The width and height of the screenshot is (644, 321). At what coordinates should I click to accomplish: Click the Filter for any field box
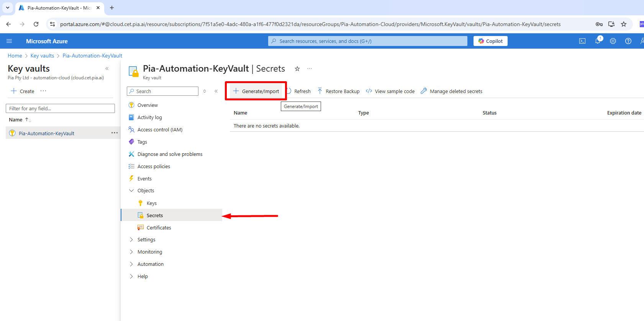60,108
